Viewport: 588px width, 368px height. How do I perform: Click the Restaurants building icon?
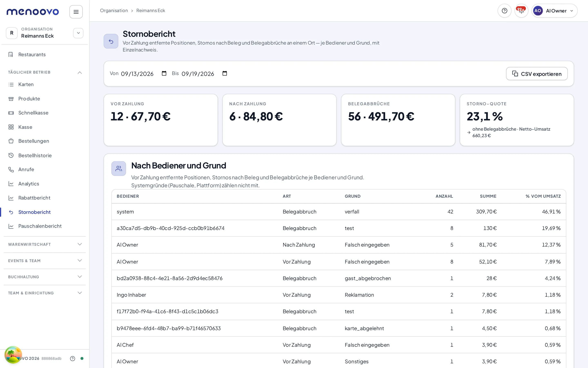coord(11,55)
